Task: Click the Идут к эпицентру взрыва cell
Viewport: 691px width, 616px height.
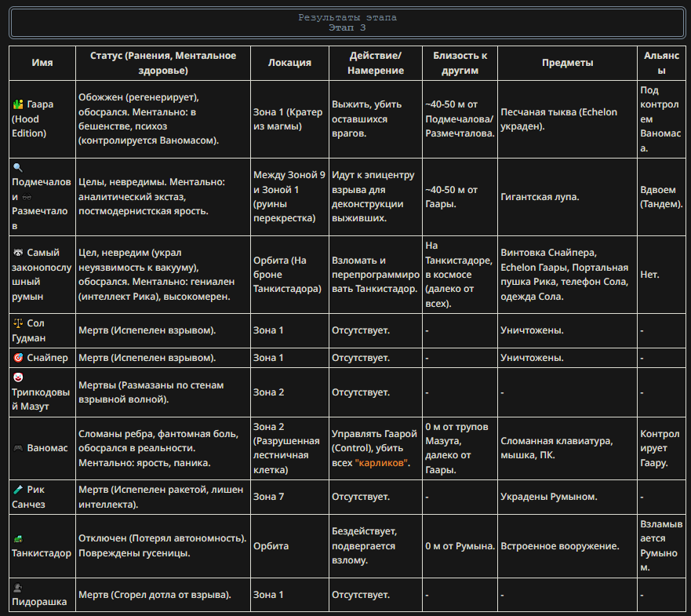Action: point(376,197)
